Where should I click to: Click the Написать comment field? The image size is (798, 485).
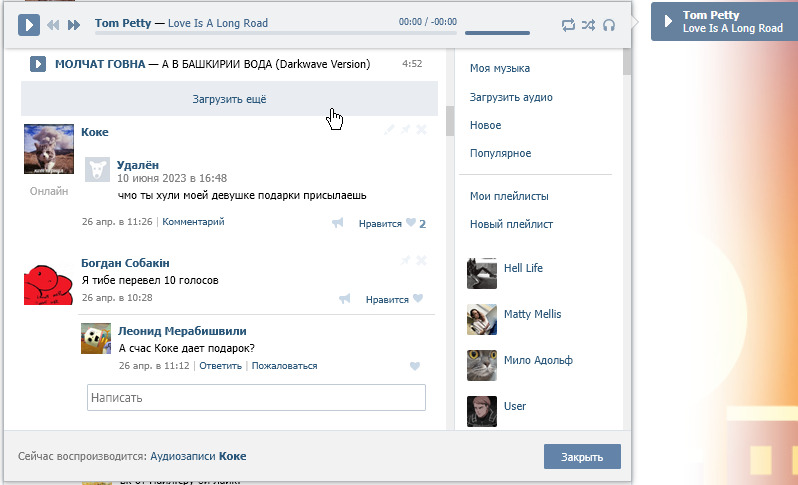coord(256,397)
